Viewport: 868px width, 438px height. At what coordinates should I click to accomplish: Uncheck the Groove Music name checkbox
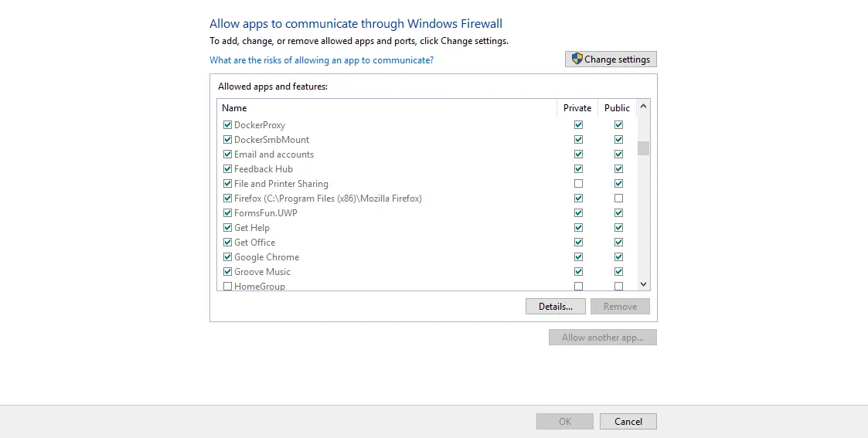click(x=227, y=272)
